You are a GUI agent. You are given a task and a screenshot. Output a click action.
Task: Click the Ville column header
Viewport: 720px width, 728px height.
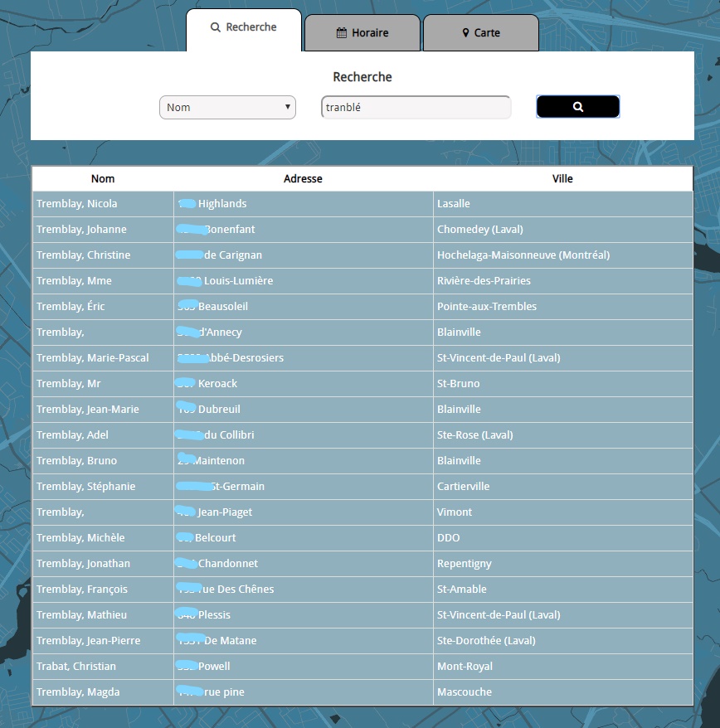(x=562, y=178)
